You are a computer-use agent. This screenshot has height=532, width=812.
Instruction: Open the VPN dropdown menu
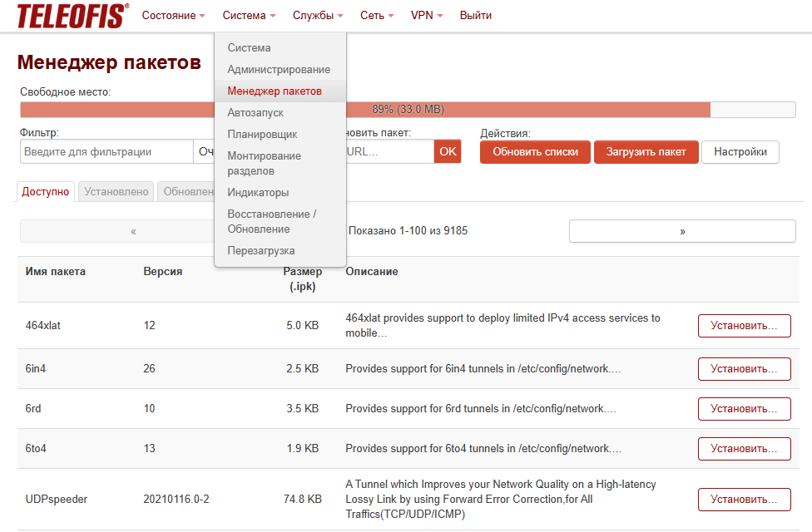[427, 16]
